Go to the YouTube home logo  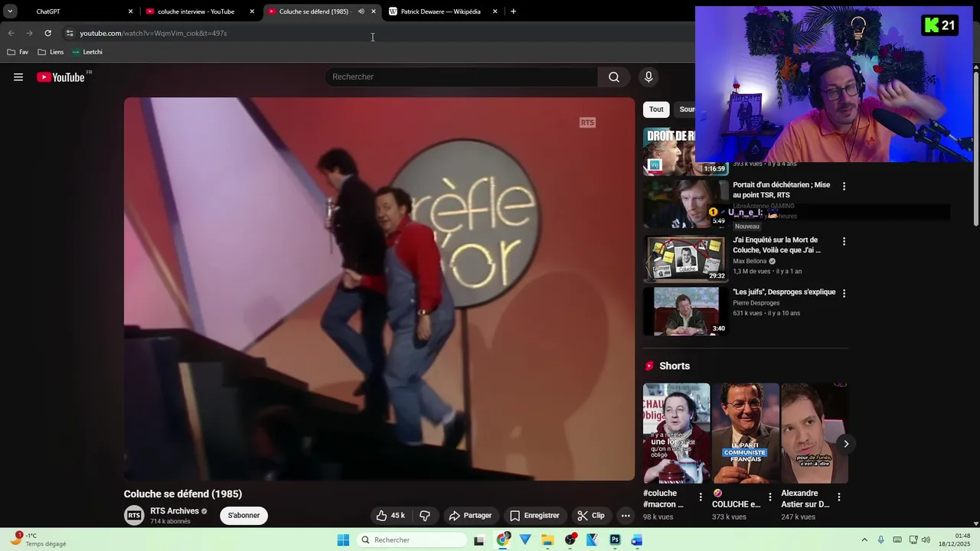(x=60, y=77)
